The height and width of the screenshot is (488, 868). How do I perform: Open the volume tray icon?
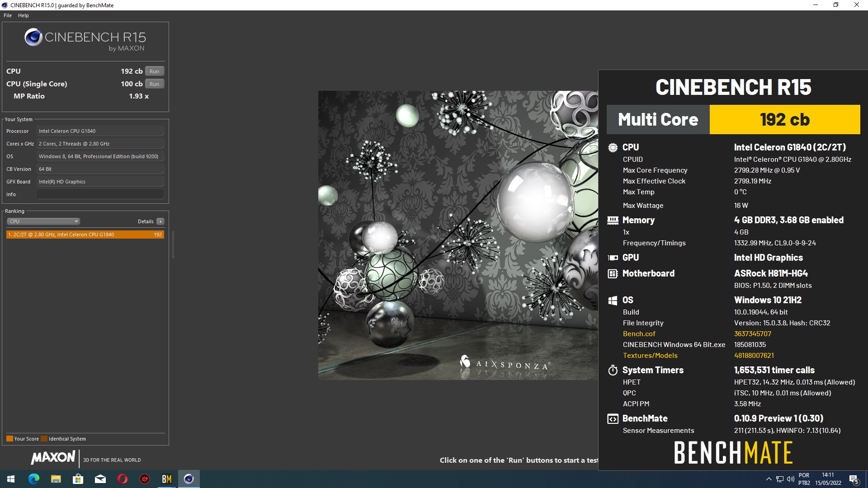click(x=791, y=479)
